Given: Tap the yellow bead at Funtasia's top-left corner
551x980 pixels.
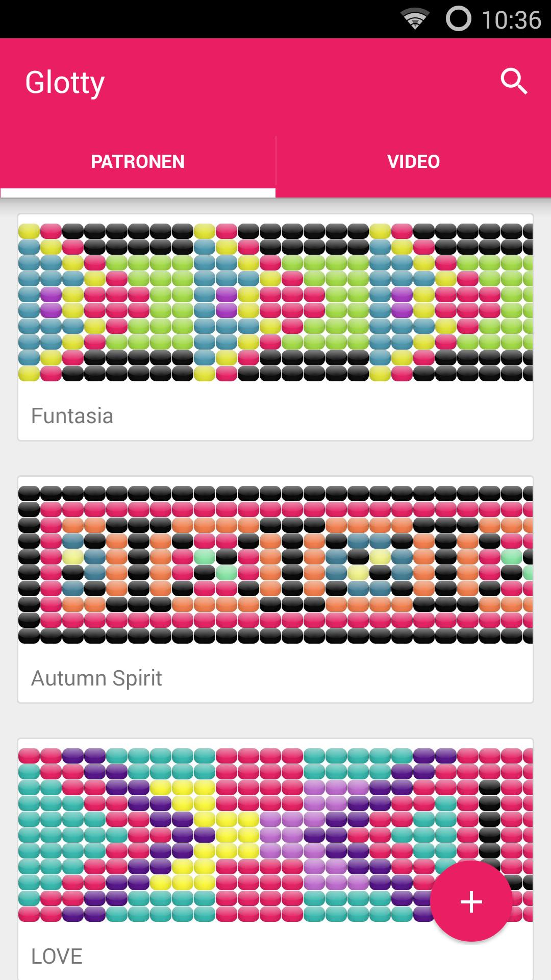Looking at the screenshot, I should (29, 231).
